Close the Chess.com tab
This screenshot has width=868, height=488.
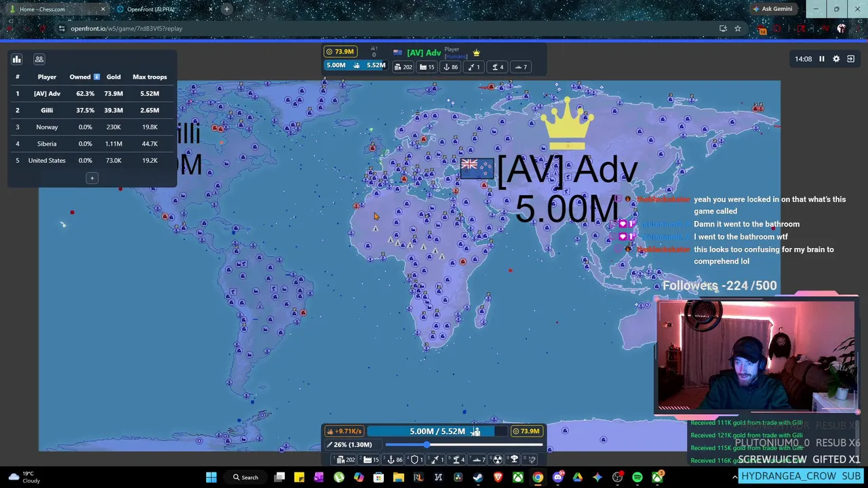(102, 9)
